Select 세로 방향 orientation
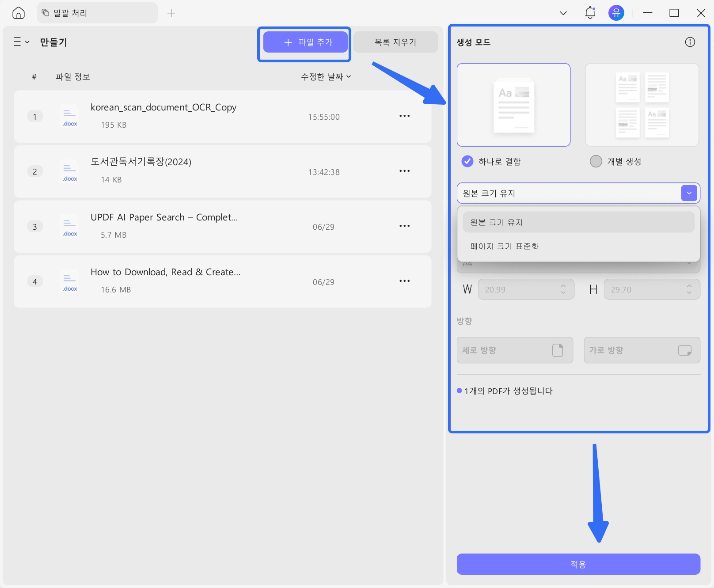This screenshot has height=588, width=714. click(515, 350)
